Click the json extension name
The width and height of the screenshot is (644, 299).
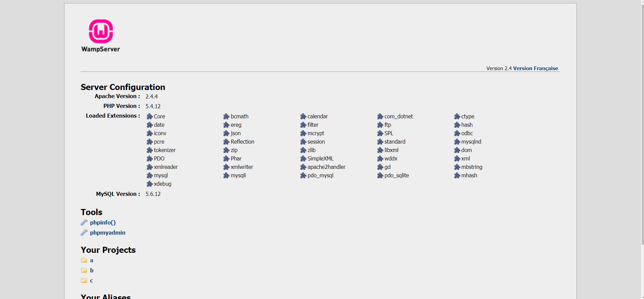point(236,133)
